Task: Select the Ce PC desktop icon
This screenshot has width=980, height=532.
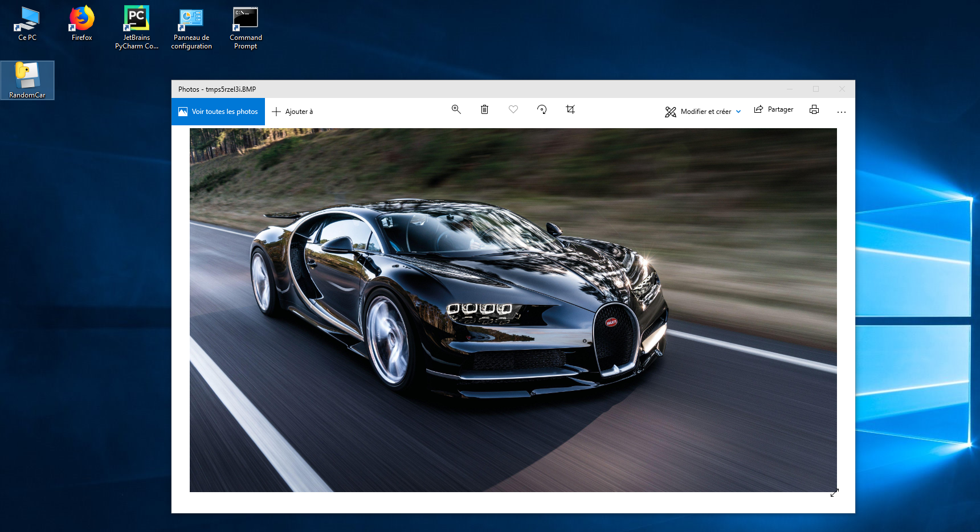Action: 27,24
